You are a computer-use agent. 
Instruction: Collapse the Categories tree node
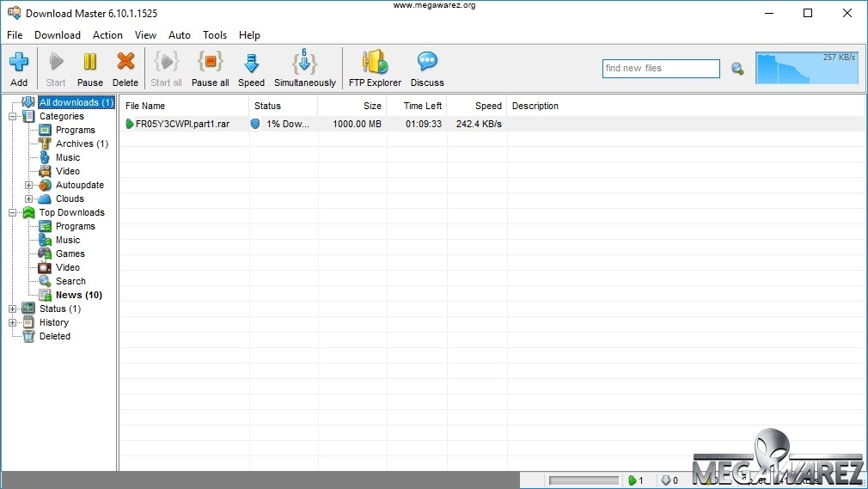[x=12, y=116]
